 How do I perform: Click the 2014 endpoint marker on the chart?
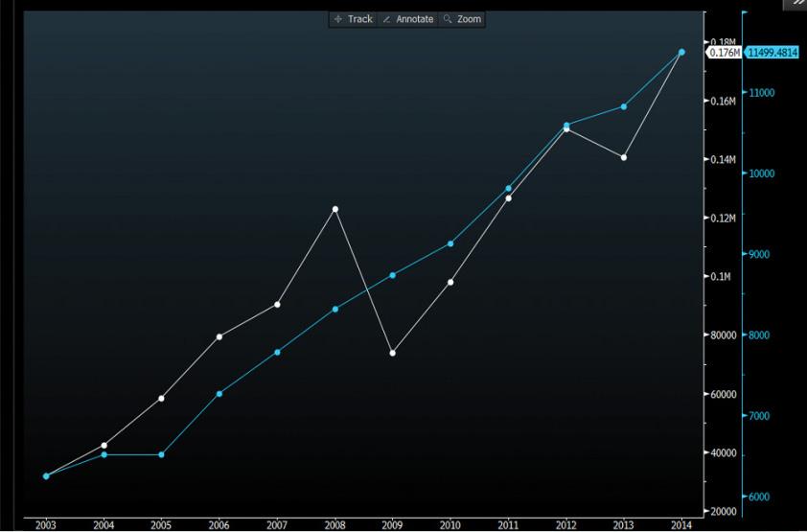[681, 52]
